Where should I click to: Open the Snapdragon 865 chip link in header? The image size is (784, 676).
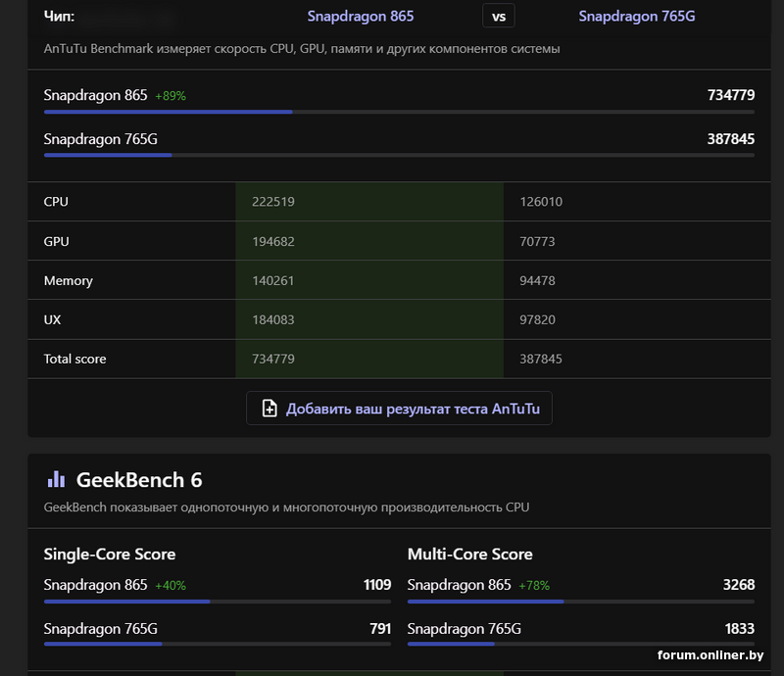[360, 16]
